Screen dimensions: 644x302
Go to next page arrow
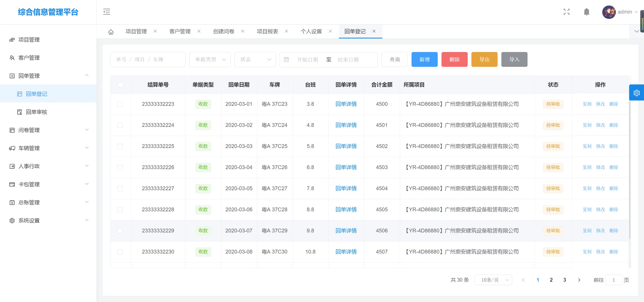click(579, 280)
